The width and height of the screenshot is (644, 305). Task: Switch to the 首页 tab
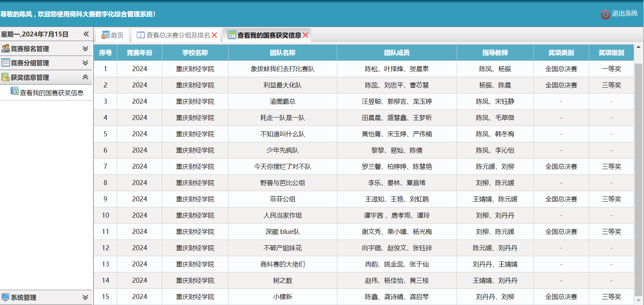(117, 35)
